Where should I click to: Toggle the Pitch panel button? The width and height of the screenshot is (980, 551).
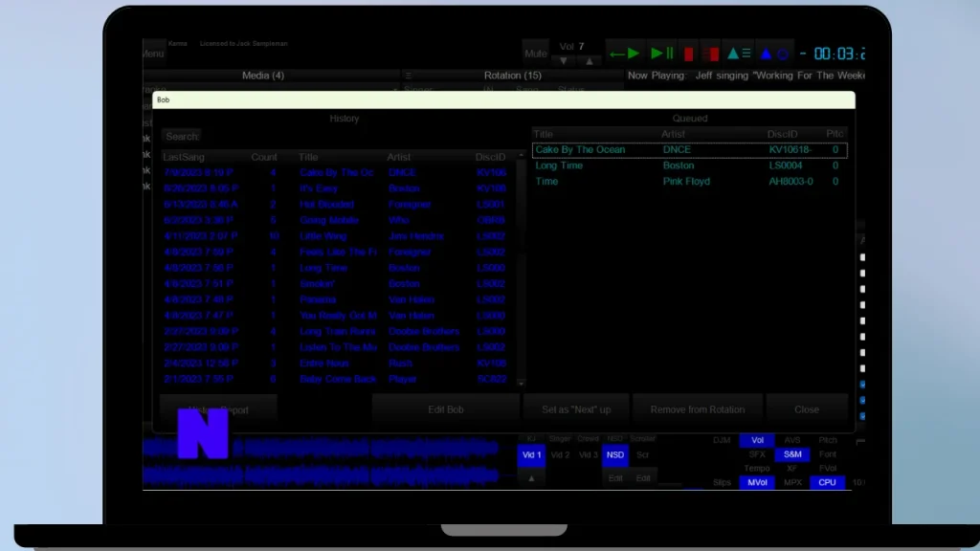coord(828,440)
